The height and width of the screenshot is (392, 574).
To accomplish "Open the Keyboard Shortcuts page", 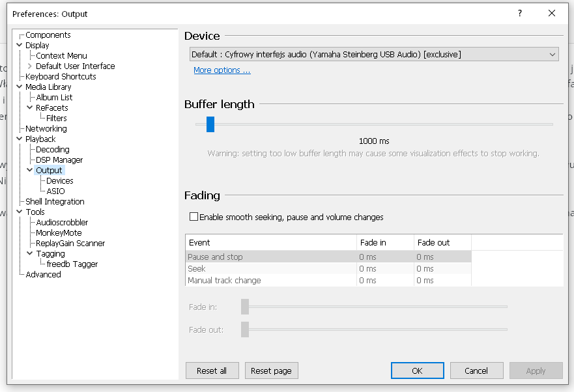I will coord(61,77).
